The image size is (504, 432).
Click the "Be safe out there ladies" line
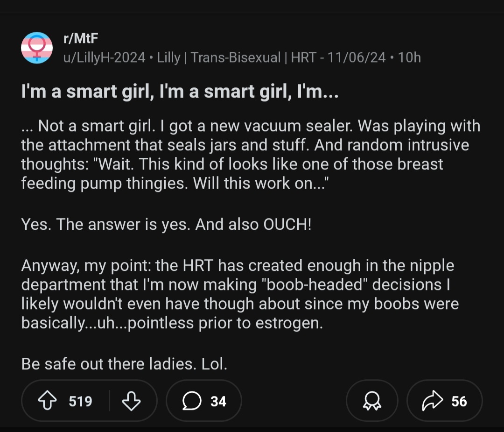(x=124, y=364)
